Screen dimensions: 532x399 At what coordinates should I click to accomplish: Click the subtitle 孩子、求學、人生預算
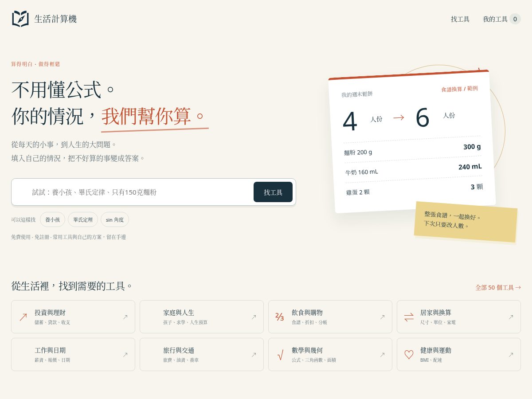[185, 322]
